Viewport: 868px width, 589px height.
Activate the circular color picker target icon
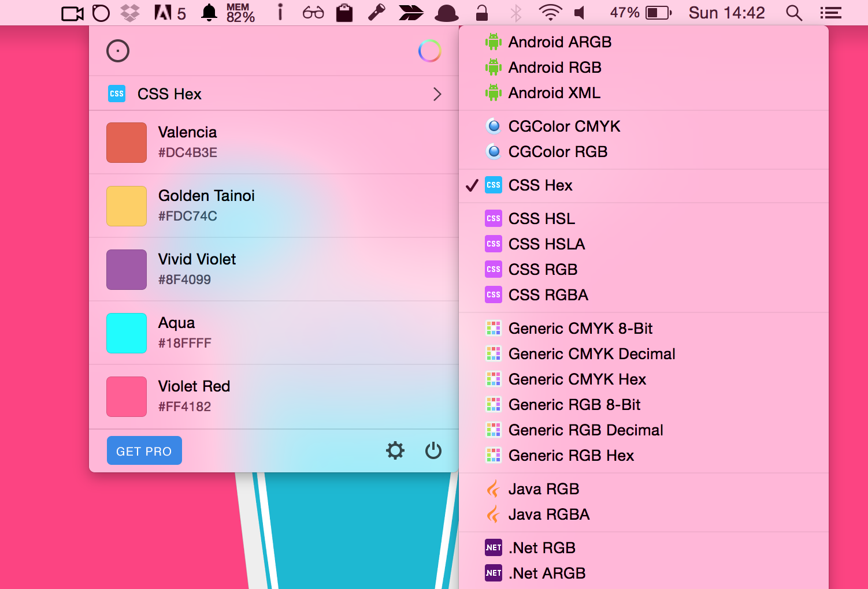tap(118, 51)
